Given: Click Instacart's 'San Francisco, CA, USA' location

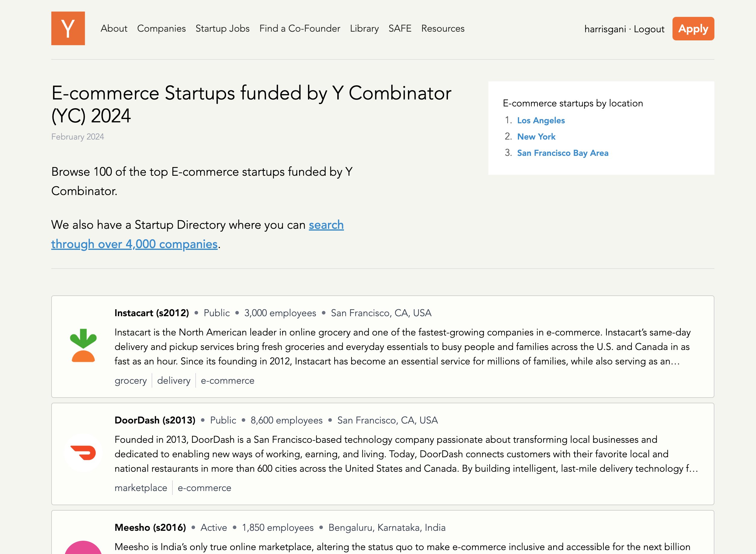Looking at the screenshot, I should [381, 313].
